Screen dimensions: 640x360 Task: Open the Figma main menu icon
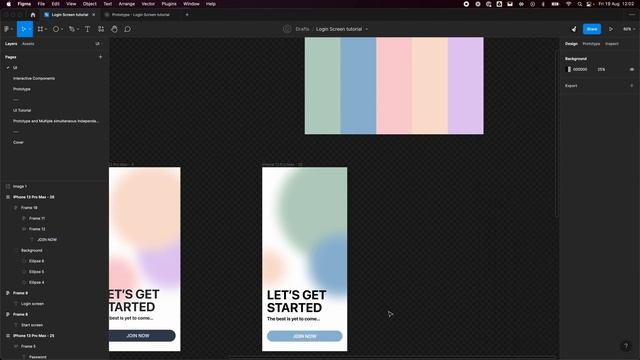tap(8, 29)
